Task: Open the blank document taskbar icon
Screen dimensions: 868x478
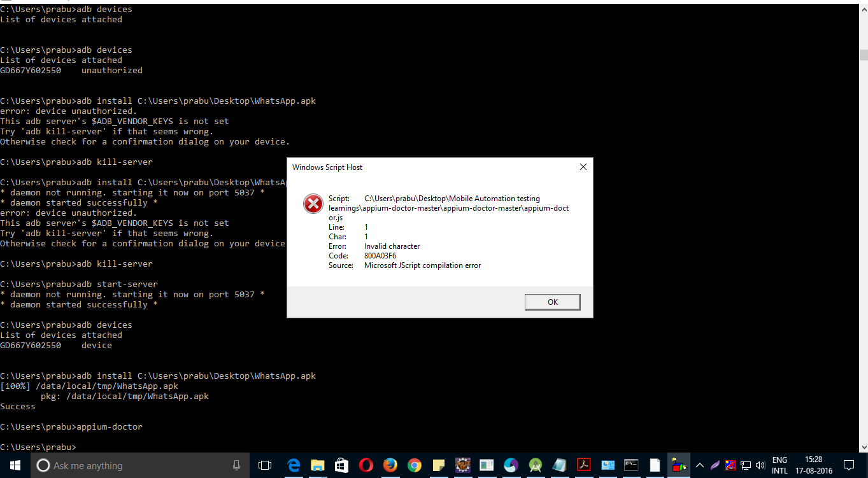Action: coord(655,465)
